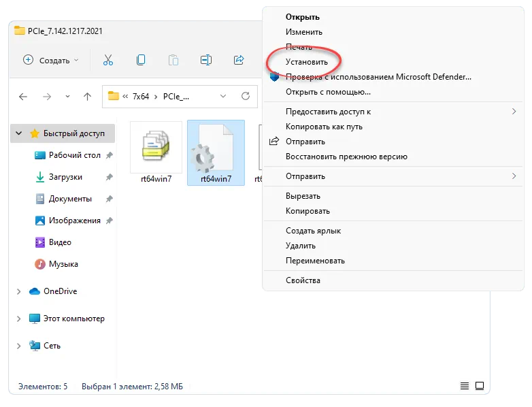532x407 pixels.
Task: Refresh the folder with circular arrow
Action: [246, 97]
